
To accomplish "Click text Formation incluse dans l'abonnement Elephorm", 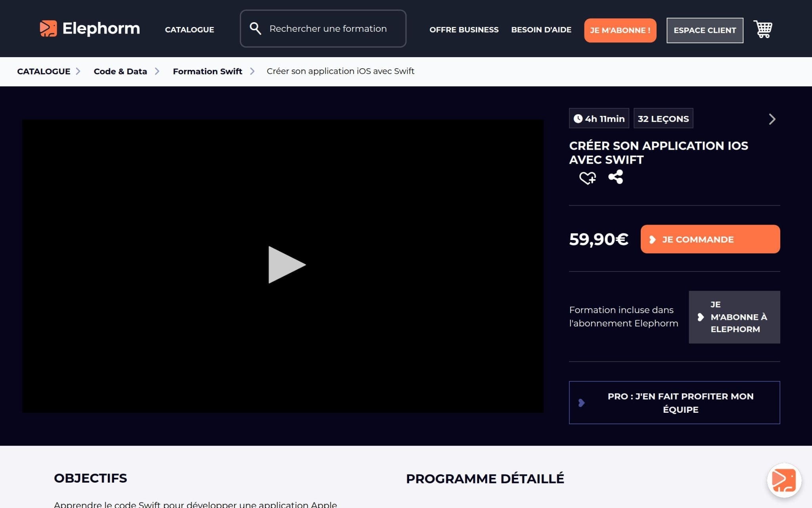I will 624,317.
